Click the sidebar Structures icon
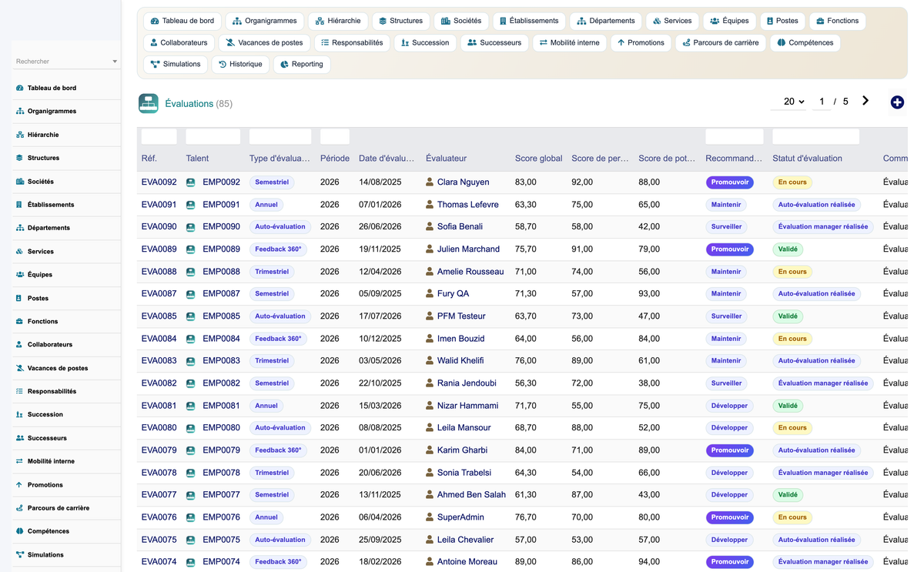 (x=19, y=158)
